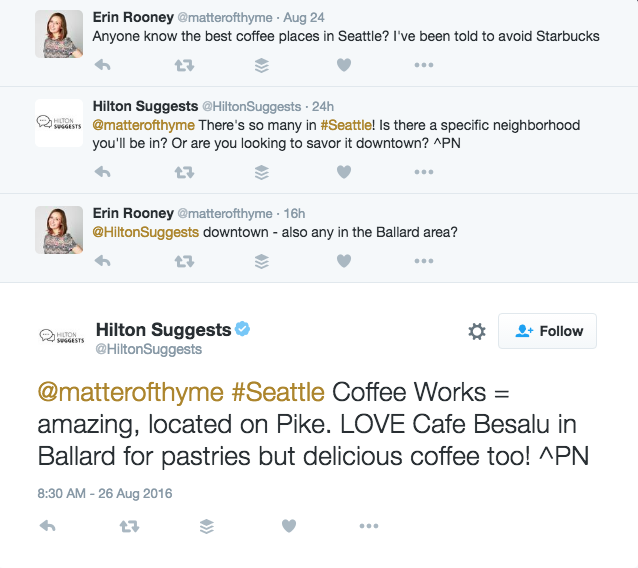
Task: Like Erin Rooney's Aug 24 tweet
Action: 343,65
